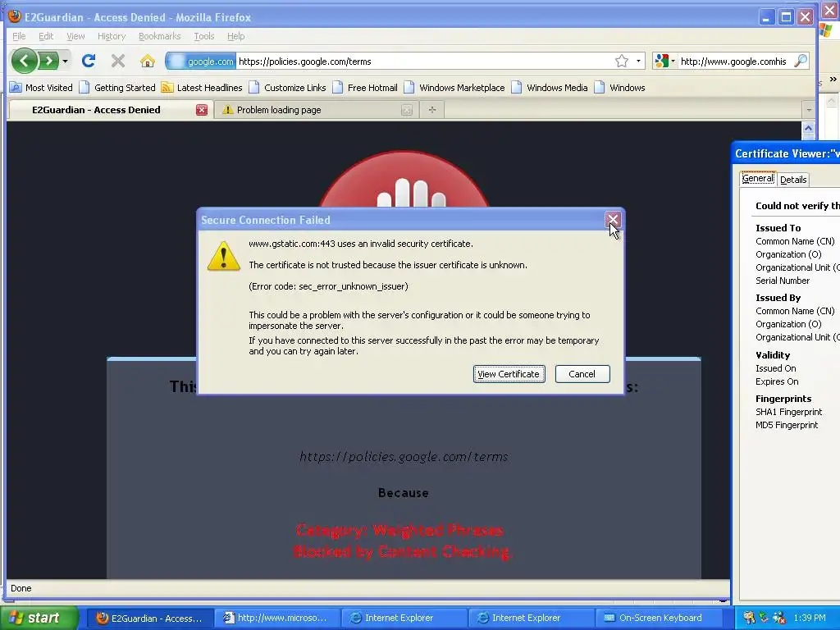
Task: Click the blocked URL policies.google.com/terms text
Action: (x=404, y=456)
